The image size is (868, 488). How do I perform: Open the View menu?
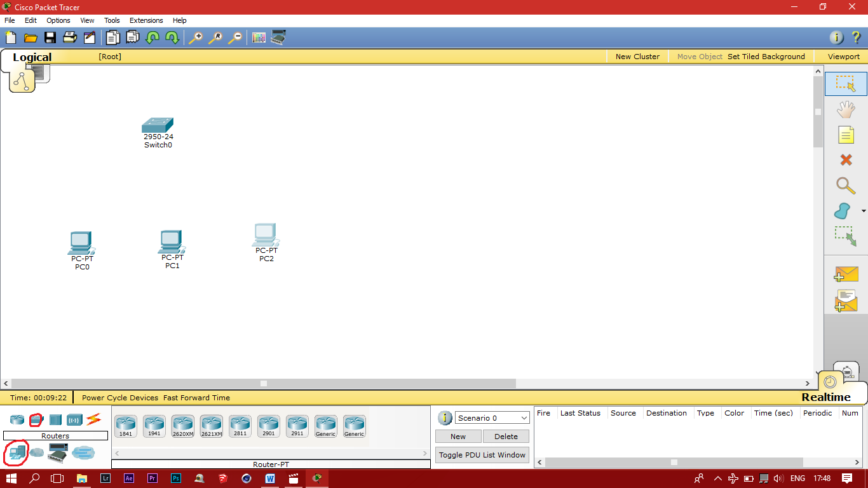coord(87,20)
